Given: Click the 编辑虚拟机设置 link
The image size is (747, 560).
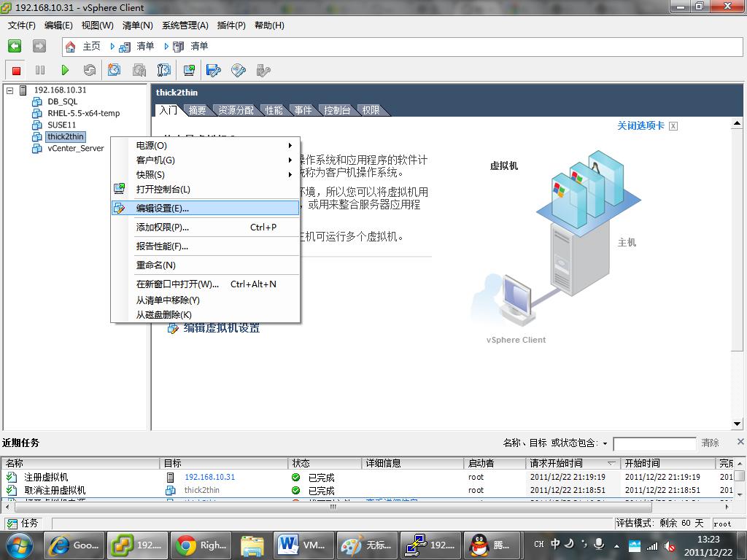Looking at the screenshot, I should 222,328.
